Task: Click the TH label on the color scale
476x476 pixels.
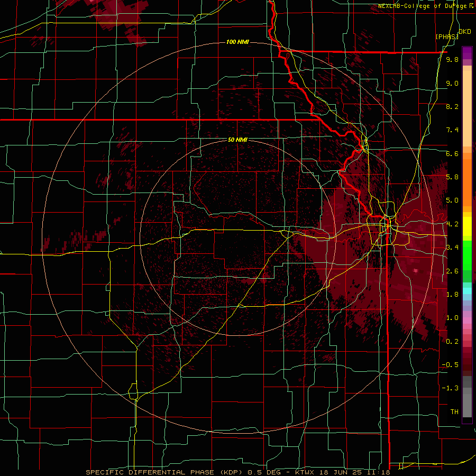Action: coord(454,412)
